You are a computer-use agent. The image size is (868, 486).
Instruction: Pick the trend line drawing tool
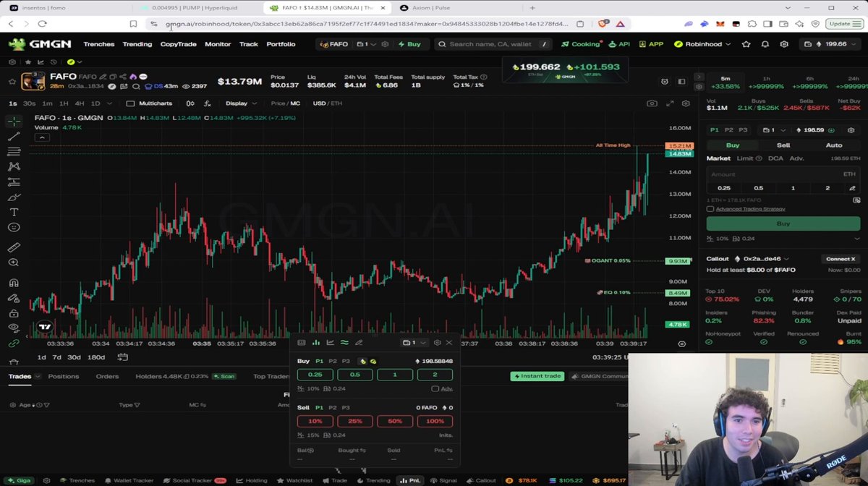(14, 137)
